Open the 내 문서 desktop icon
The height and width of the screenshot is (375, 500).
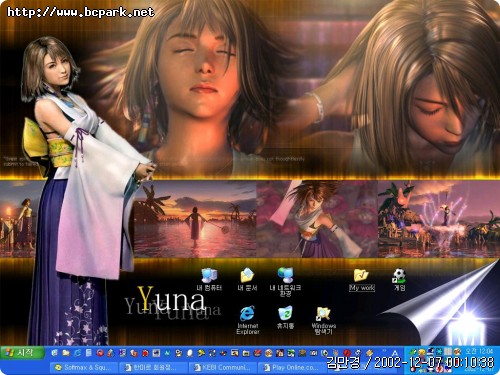[247, 279]
